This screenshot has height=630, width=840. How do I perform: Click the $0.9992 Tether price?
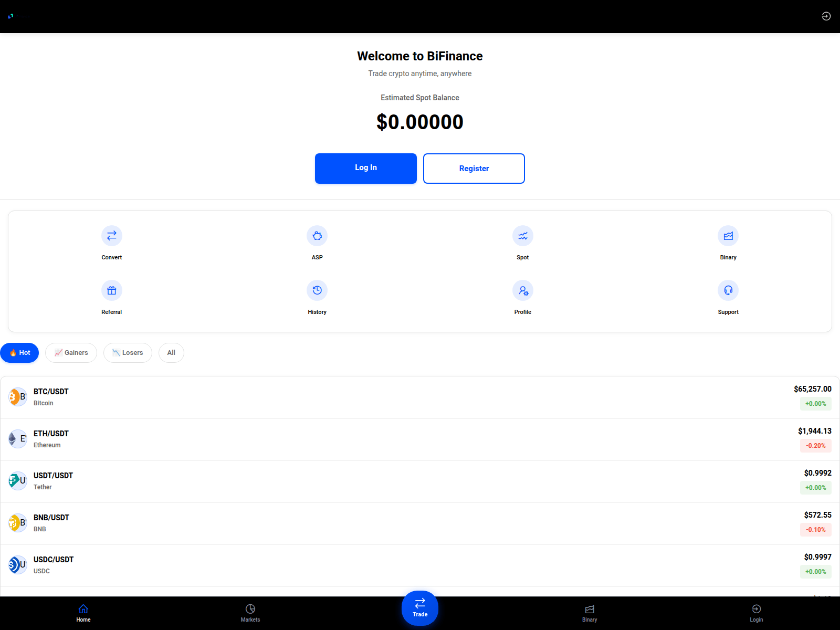point(818,473)
